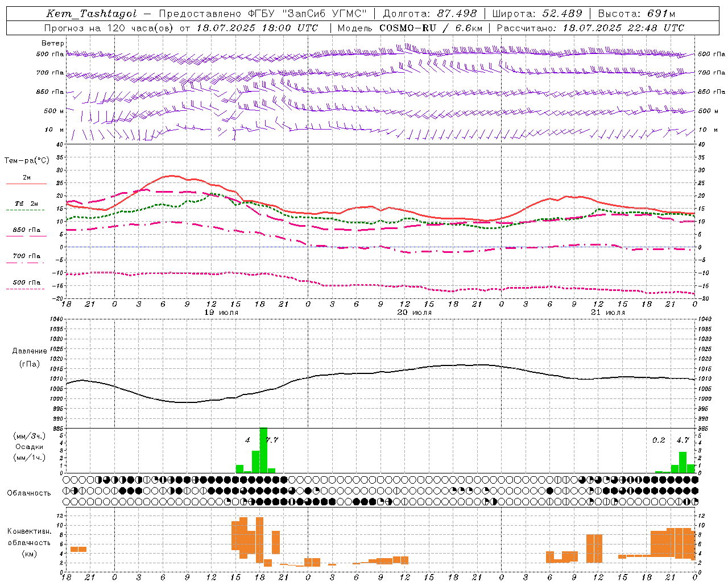The height and width of the screenshot is (582, 728).
Task: Click the date label 21 июля
Action: tap(607, 313)
